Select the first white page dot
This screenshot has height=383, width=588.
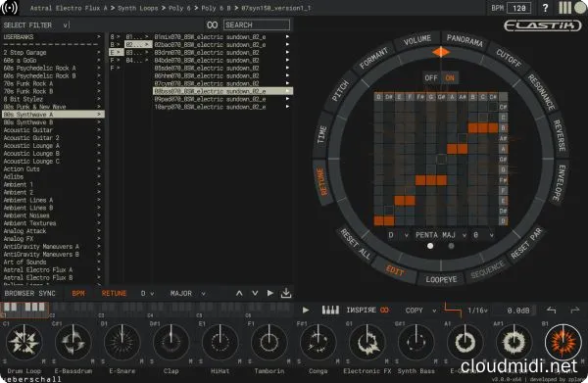430,246
